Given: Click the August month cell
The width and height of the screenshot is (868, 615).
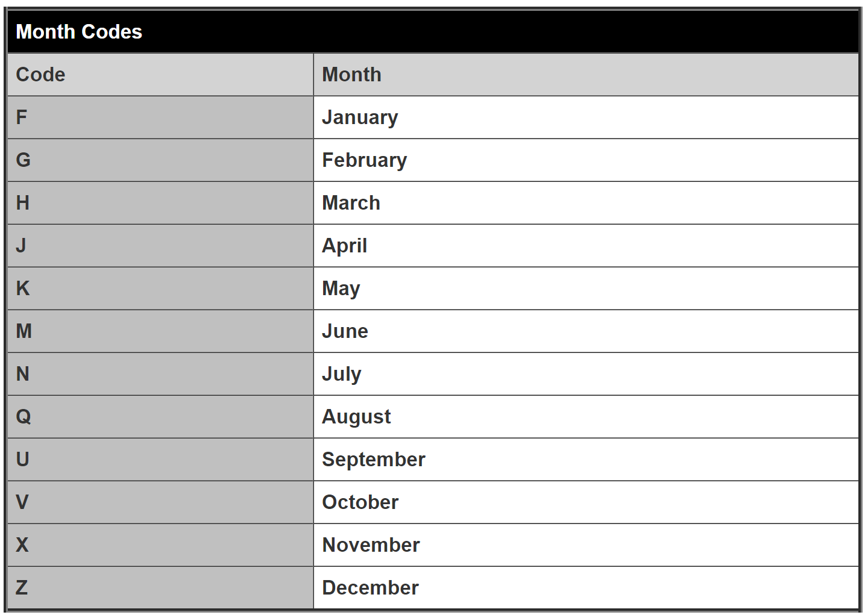Looking at the screenshot, I should pos(356,417).
